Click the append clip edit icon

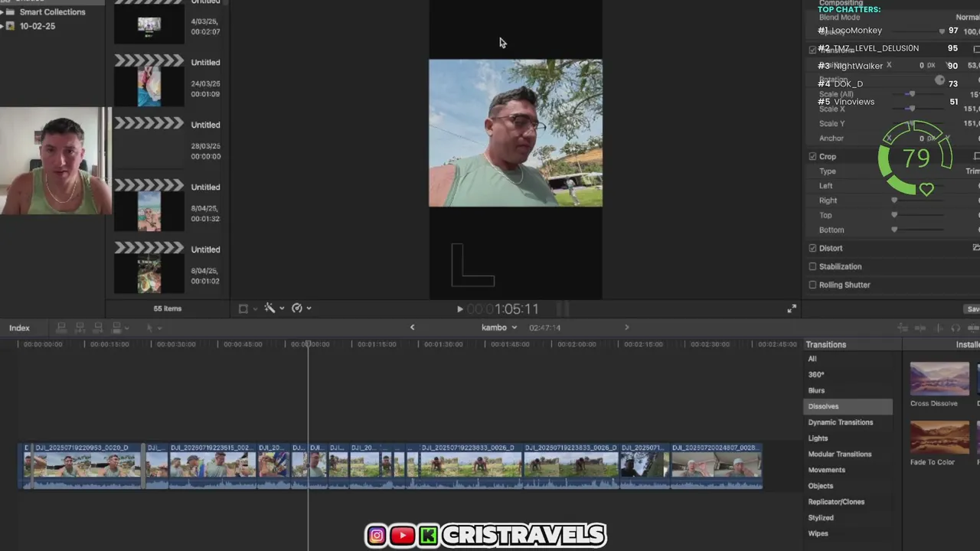coord(98,328)
